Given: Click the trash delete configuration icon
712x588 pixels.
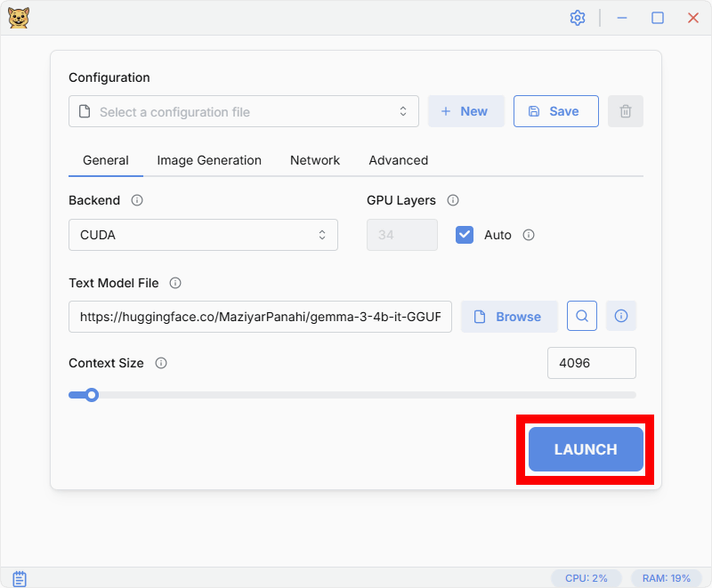Looking at the screenshot, I should coord(626,111).
